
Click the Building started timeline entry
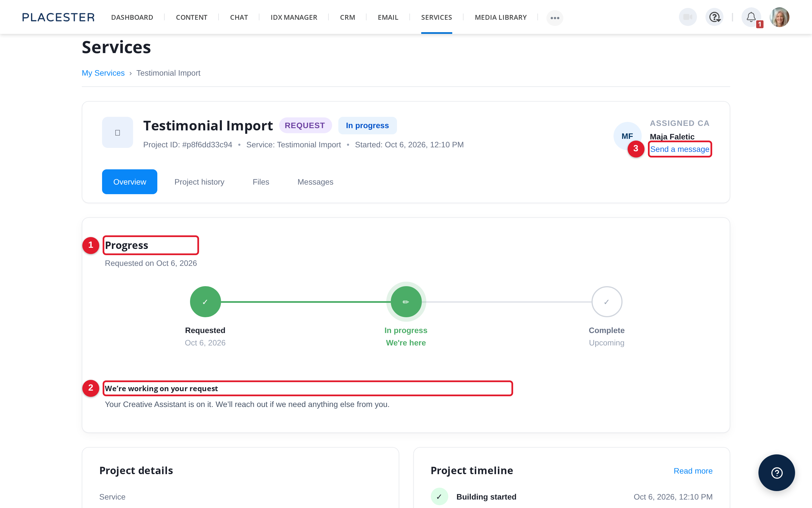486,497
